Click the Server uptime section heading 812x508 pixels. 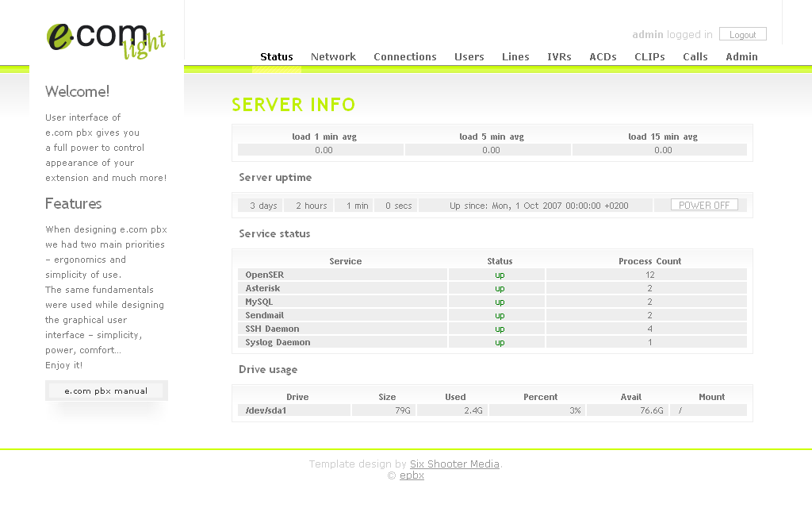[x=275, y=177]
